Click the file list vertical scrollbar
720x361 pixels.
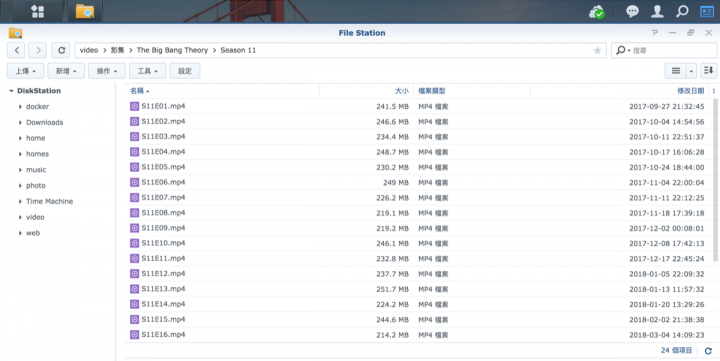[x=714, y=180]
